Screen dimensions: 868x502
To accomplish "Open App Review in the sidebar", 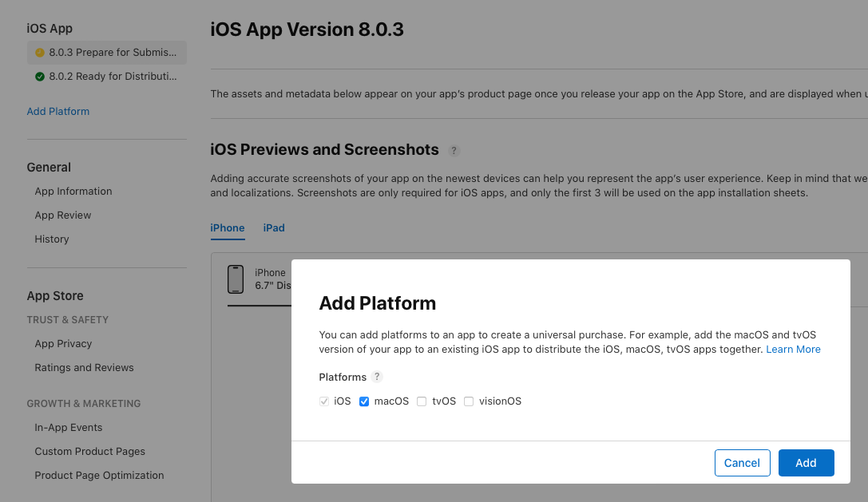I will 63,215.
